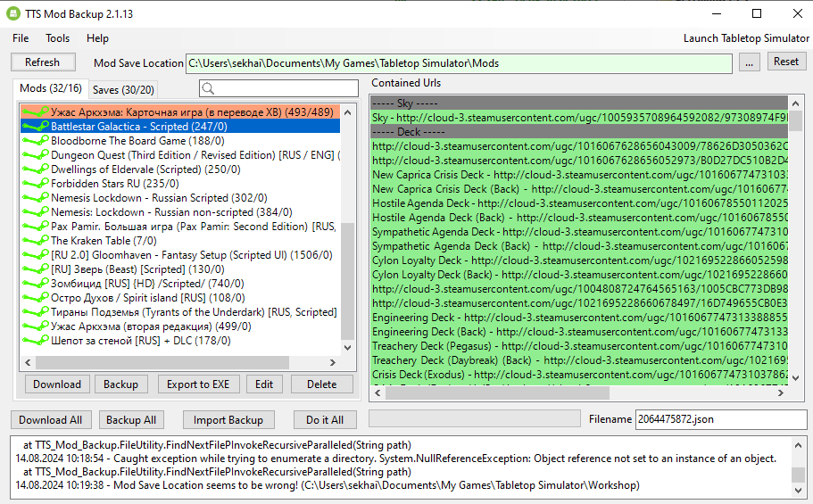Click mod list scroll right arrow
813x504 pixels.
333,362
